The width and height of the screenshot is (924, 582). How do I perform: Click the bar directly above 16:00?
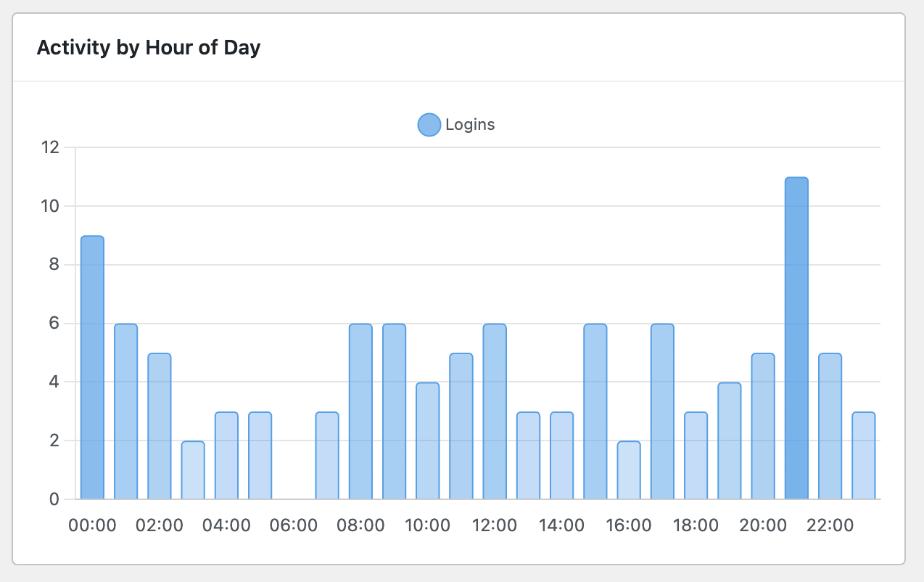(627, 468)
